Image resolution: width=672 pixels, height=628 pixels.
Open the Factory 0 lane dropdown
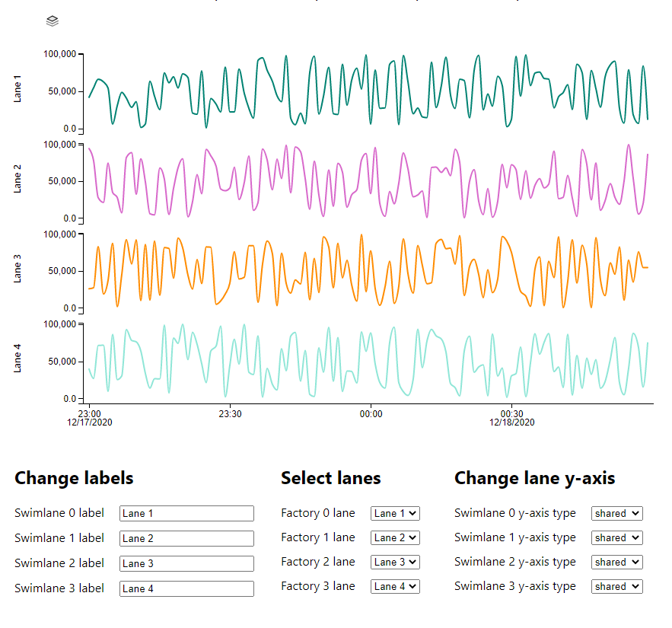[394, 514]
